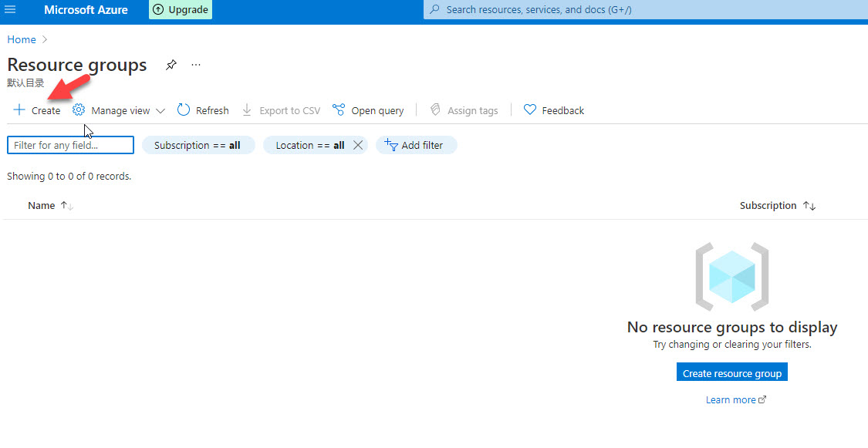Expand the Manage view dropdown
This screenshot has height=448, width=868.
[x=160, y=111]
